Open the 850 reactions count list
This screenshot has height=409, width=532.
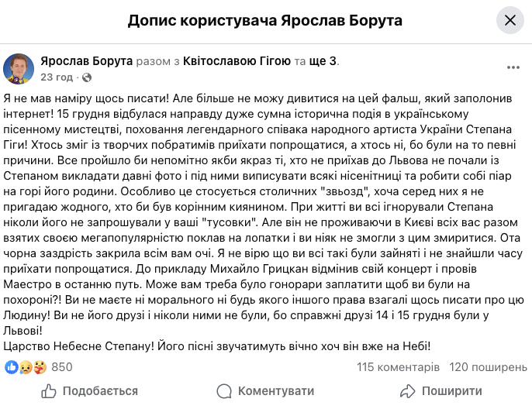61,367
